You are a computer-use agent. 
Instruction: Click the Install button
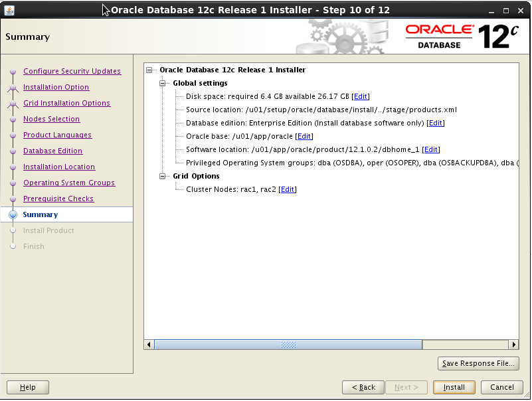point(454,388)
